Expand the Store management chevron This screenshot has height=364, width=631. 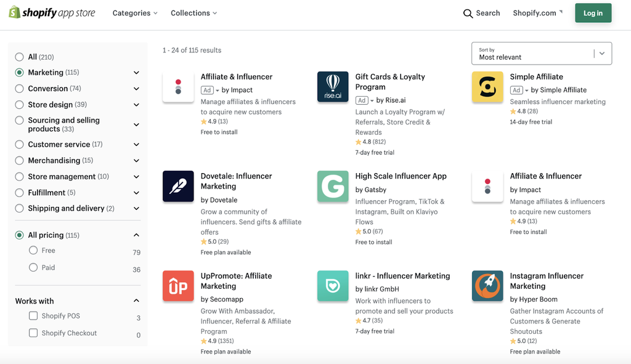[x=136, y=177]
